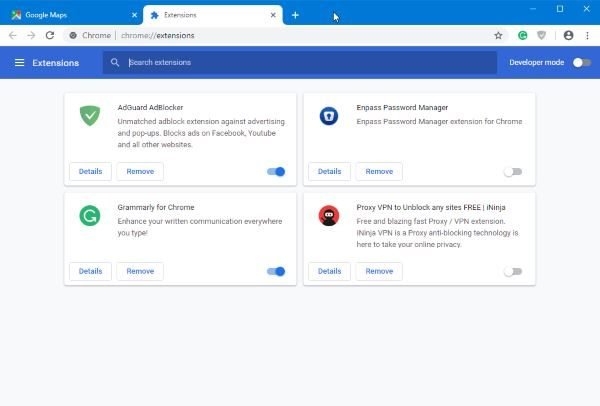Click the AdGuard AdBlocker shield icon
Viewport: 600px width, 406px height.
point(90,115)
